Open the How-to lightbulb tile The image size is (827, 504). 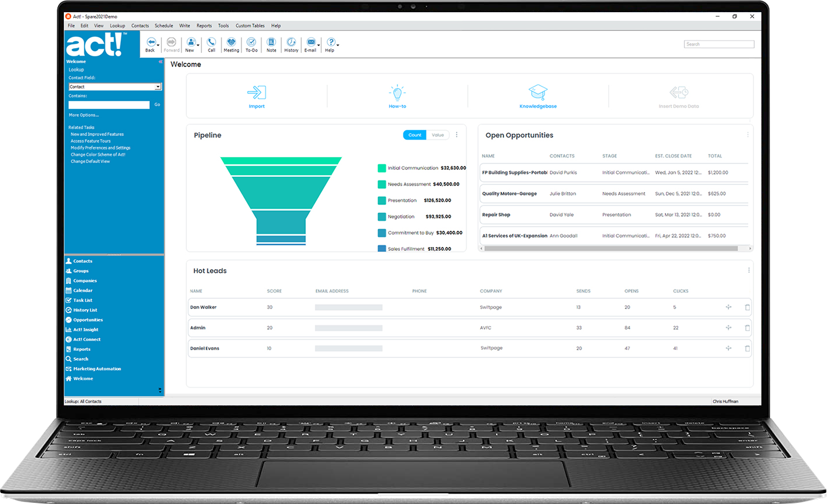pyautogui.click(x=398, y=92)
